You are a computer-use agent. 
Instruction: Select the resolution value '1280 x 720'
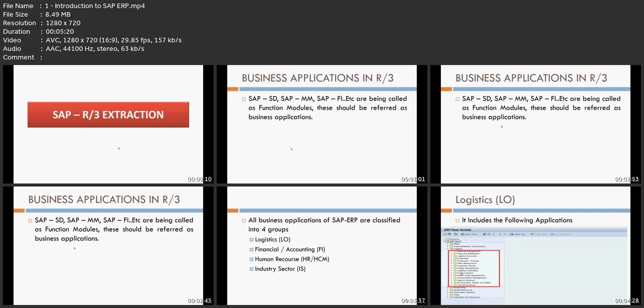pos(63,23)
